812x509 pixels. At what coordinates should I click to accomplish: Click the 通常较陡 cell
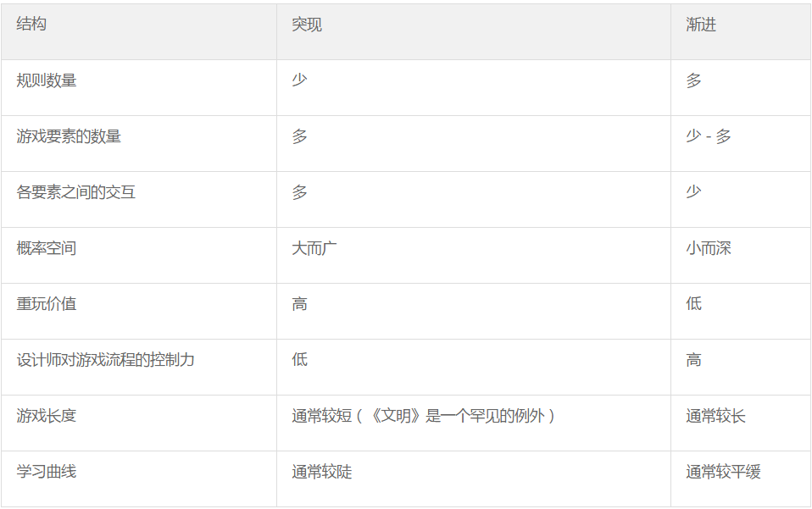(x=473, y=479)
